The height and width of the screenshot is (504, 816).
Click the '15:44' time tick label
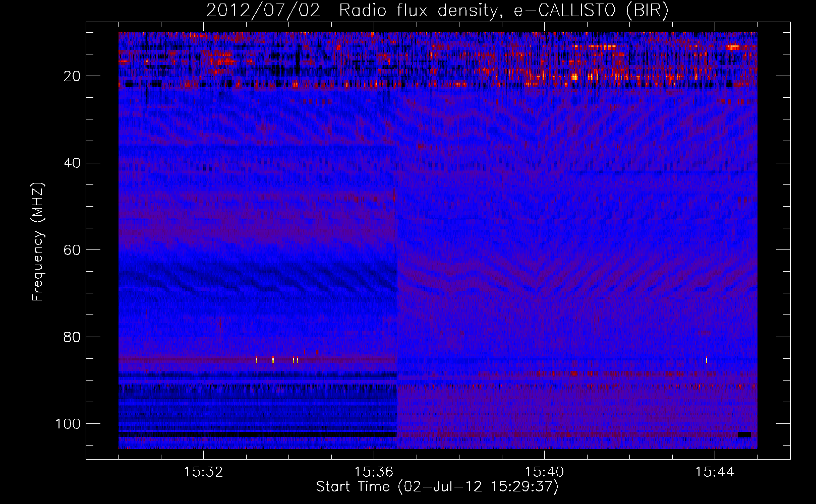715,472
